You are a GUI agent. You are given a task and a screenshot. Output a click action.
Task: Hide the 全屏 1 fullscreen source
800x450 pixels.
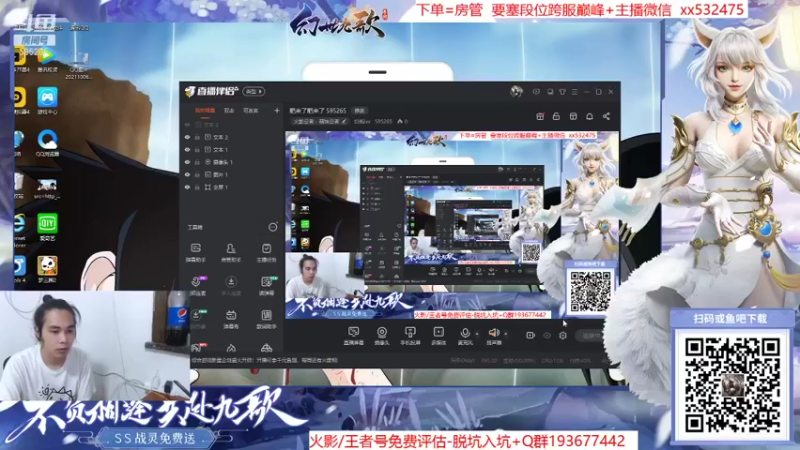point(187,187)
